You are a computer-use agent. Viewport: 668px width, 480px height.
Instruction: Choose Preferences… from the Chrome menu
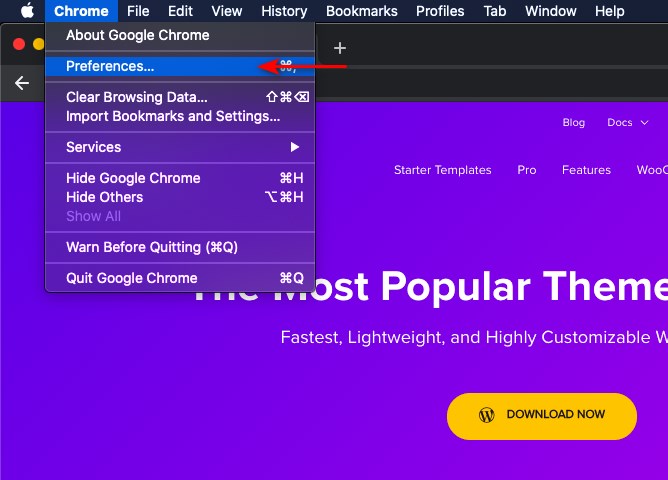click(x=180, y=66)
